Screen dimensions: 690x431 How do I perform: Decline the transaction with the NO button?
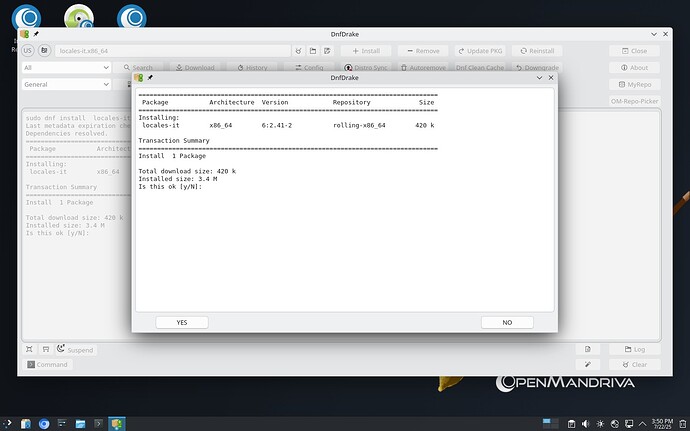pyautogui.click(x=507, y=322)
